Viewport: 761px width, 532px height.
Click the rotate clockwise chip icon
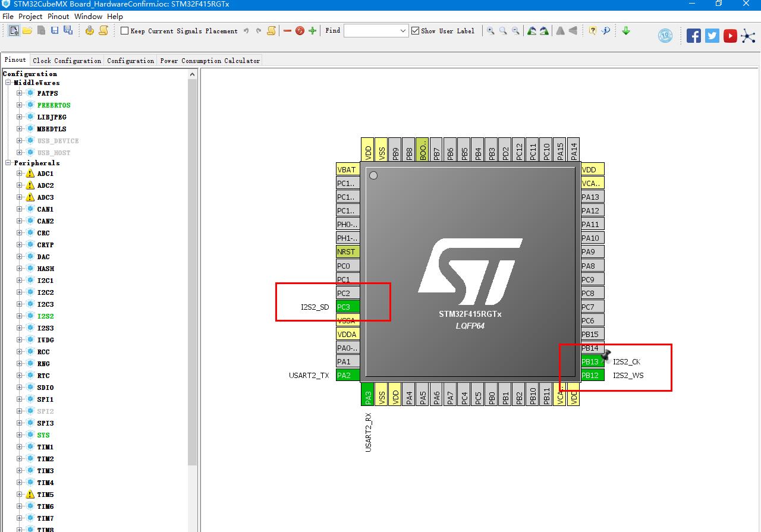(x=532, y=31)
